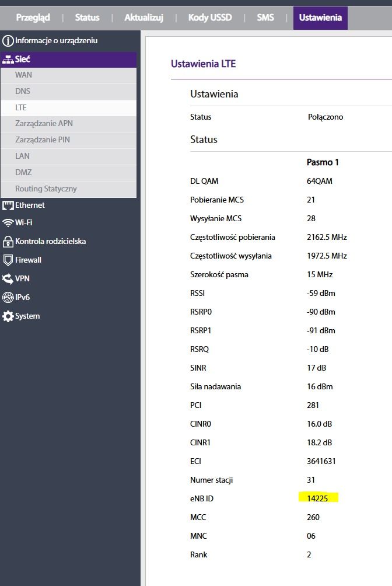This screenshot has height=586, width=392.
Task: Click the VPN arrows icon
Action: click(x=8, y=279)
